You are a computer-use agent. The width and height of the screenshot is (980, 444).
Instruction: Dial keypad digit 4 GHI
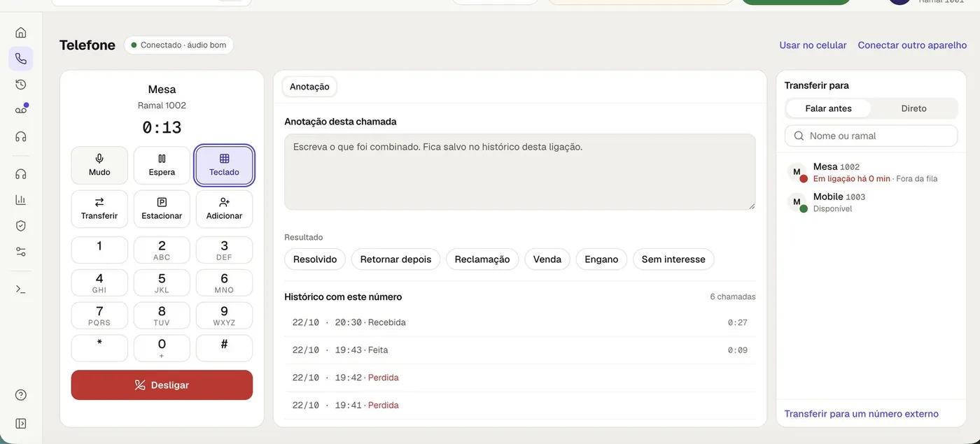99,282
